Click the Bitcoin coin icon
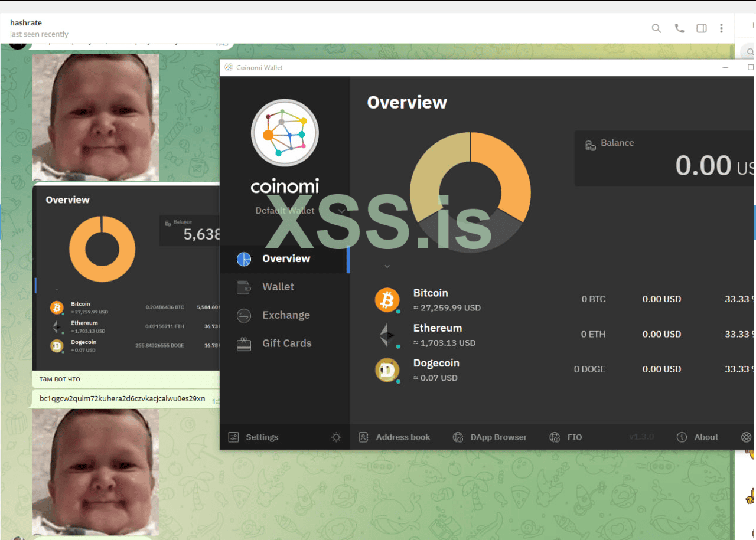The height and width of the screenshot is (540, 756). tap(387, 300)
